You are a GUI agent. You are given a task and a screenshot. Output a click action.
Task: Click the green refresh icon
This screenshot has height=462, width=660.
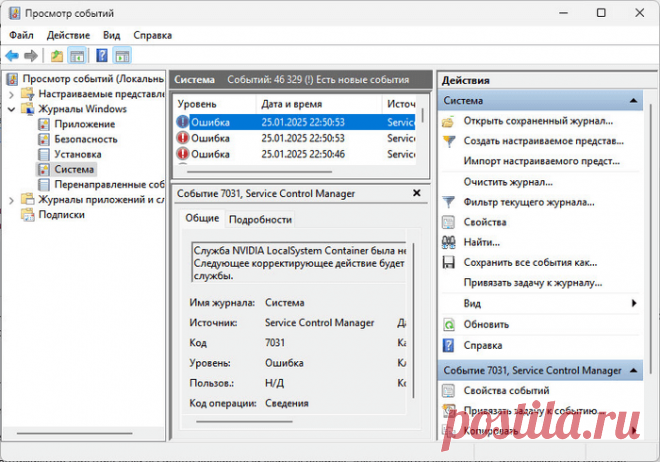(449, 324)
